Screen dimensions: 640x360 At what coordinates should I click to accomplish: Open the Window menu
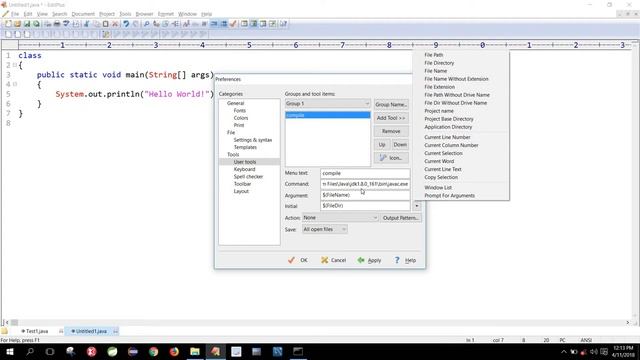tap(187, 14)
